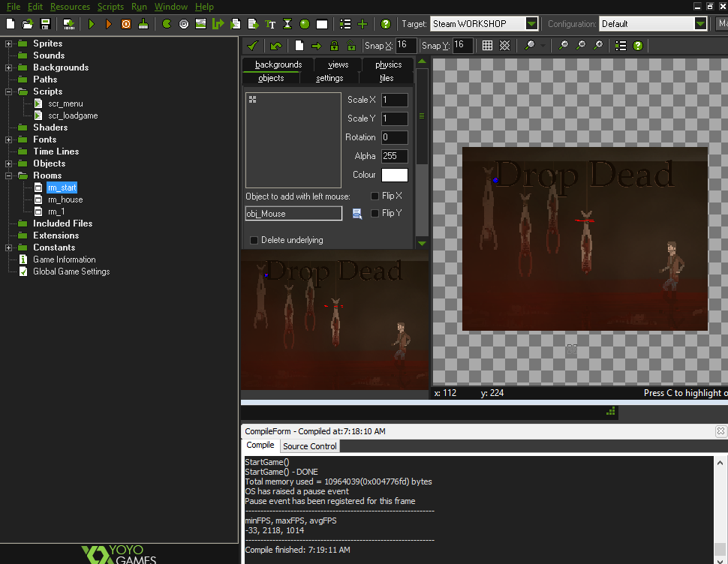Create a font using the 'T' icon
Screen dimensions: 728x564
tap(270, 24)
